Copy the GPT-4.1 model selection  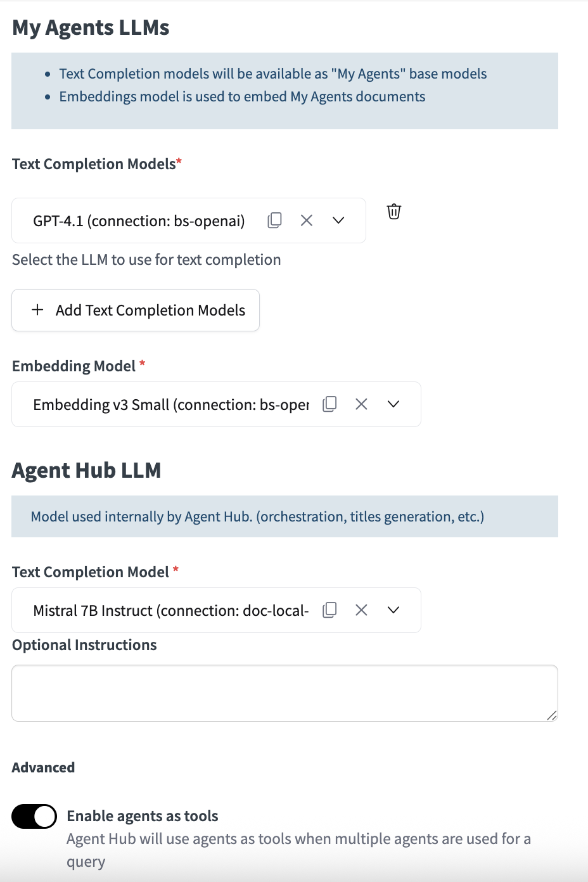tap(274, 220)
